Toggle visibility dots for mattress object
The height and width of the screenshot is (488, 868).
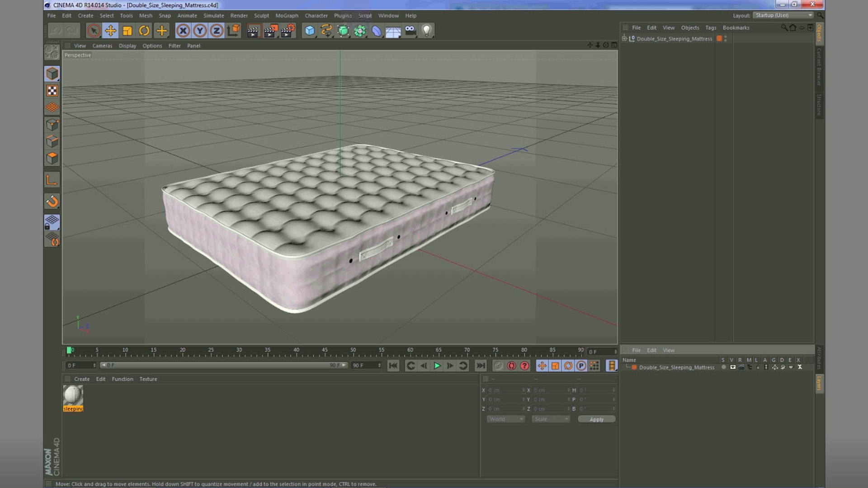pos(726,39)
